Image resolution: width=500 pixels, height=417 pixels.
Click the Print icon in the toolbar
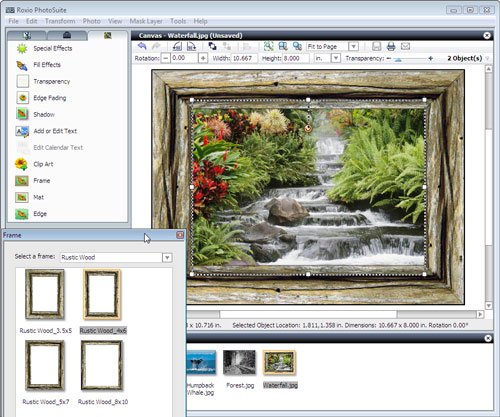[x=391, y=46]
